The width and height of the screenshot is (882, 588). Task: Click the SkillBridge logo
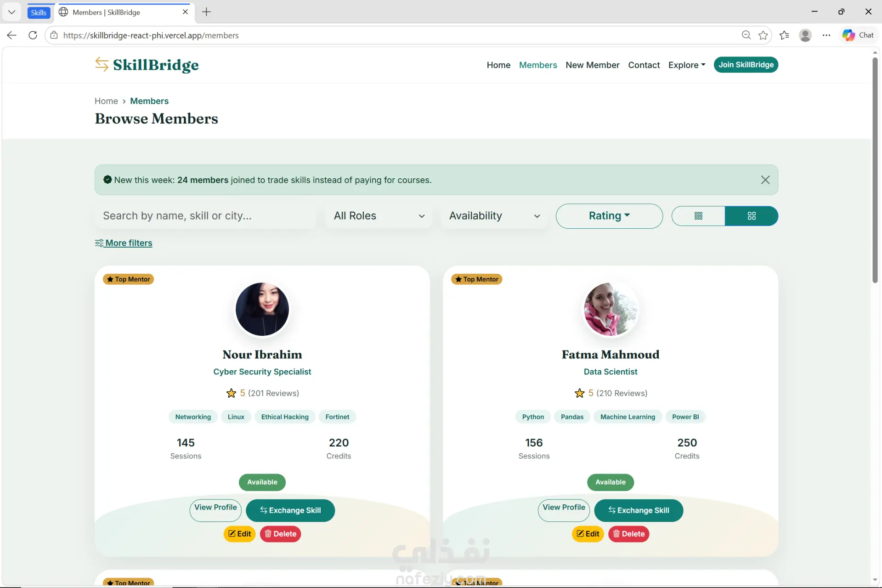(147, 65)
